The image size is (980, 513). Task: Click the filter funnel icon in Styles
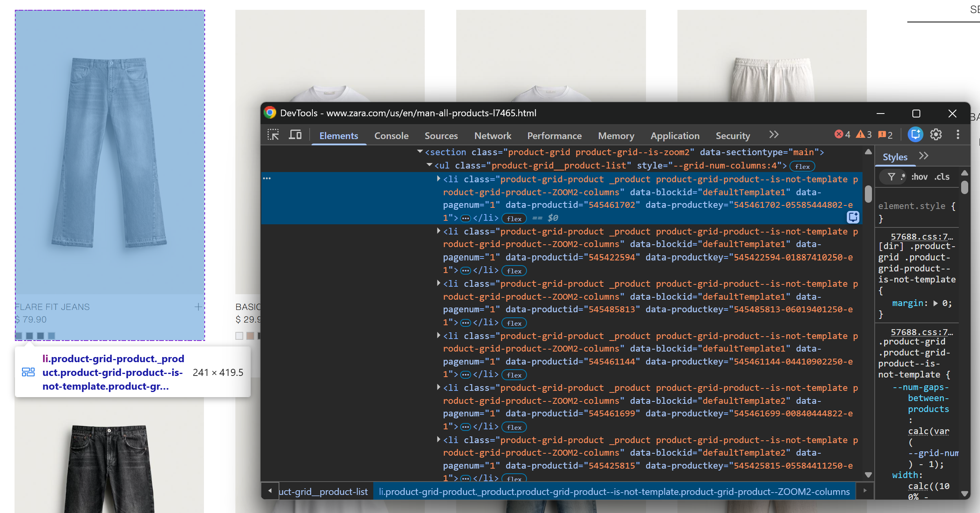pyautogui.click(x=892, y=177)
